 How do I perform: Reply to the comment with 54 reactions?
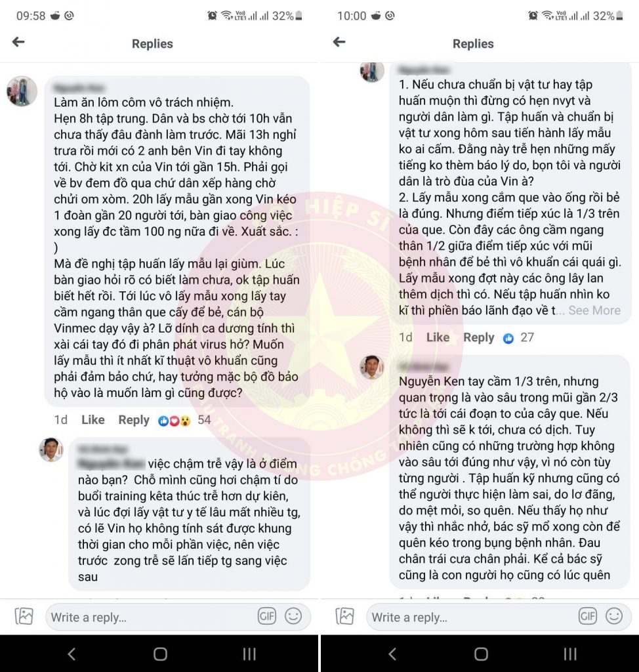[x=134, y=420]
